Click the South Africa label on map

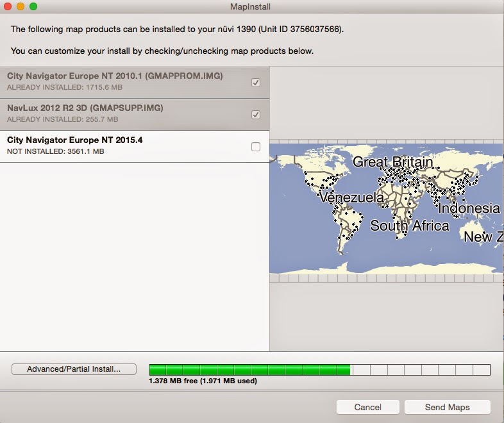[x=410, y=226]
